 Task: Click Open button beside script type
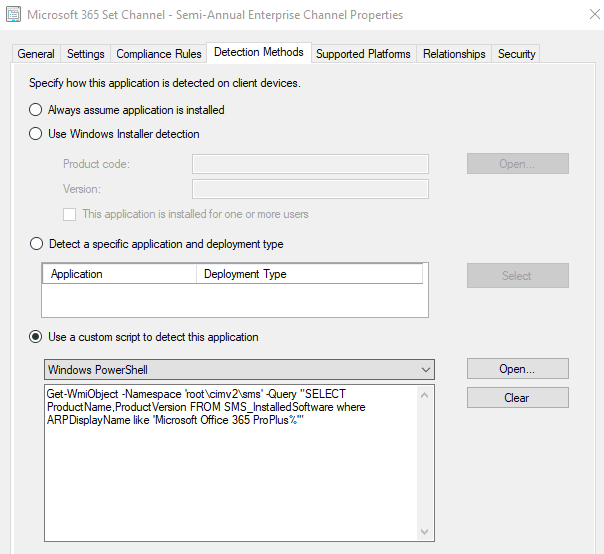click(517, 369)
